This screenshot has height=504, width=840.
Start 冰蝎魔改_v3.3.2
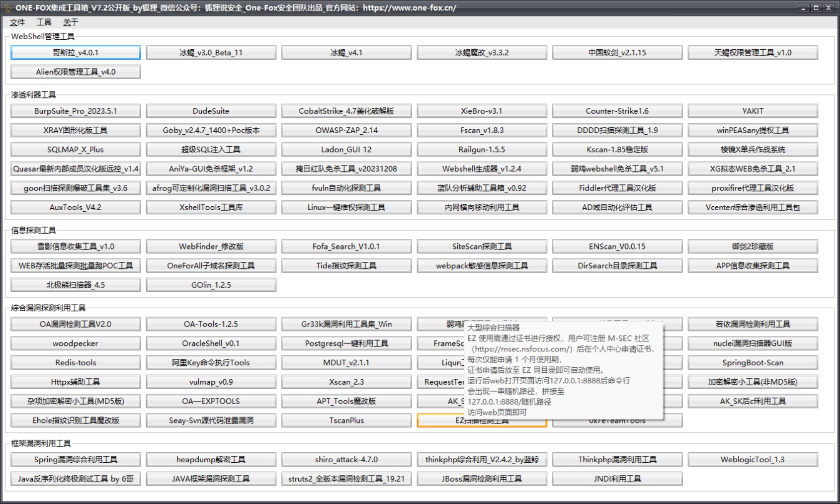(482, 53)
